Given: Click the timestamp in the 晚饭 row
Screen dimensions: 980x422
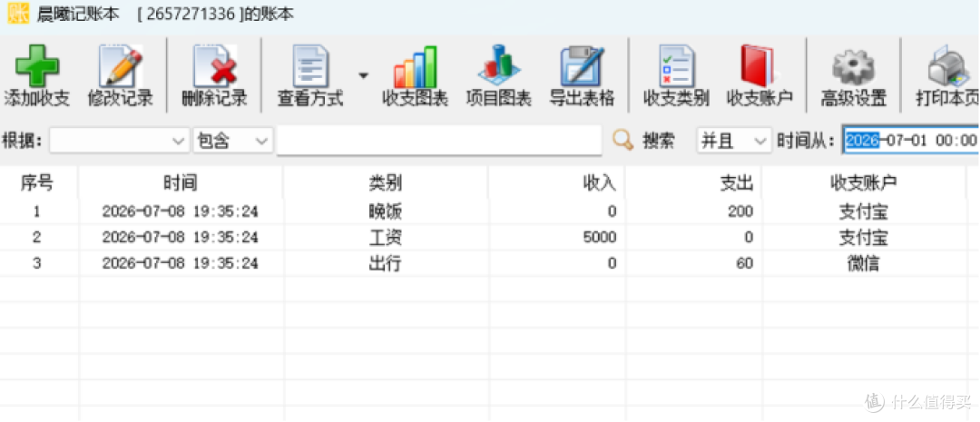Looking at the screenshot, I should [181, 212].
